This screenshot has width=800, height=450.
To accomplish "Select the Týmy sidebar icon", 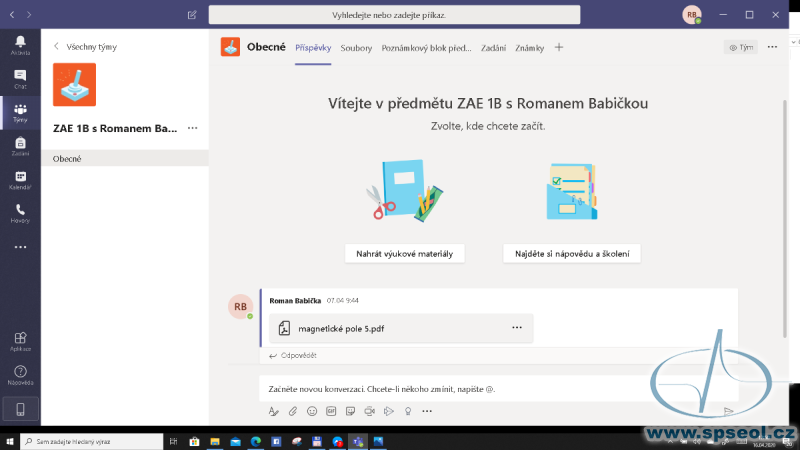I will (20, 113).
